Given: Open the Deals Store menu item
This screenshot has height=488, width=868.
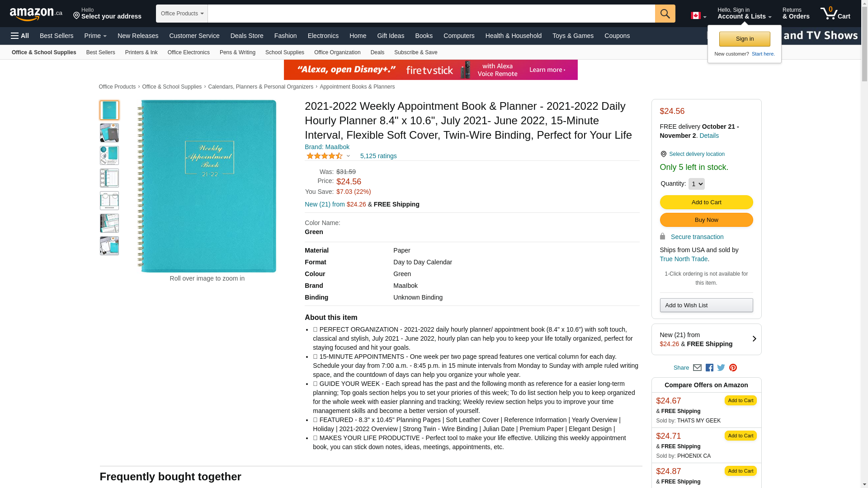Looking at the screenshot, I should coord(247,36).
